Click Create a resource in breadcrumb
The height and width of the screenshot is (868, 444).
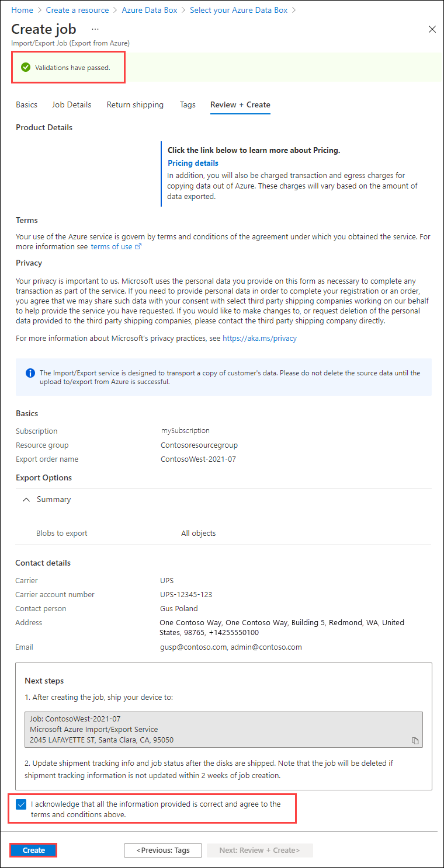(77, 10)
